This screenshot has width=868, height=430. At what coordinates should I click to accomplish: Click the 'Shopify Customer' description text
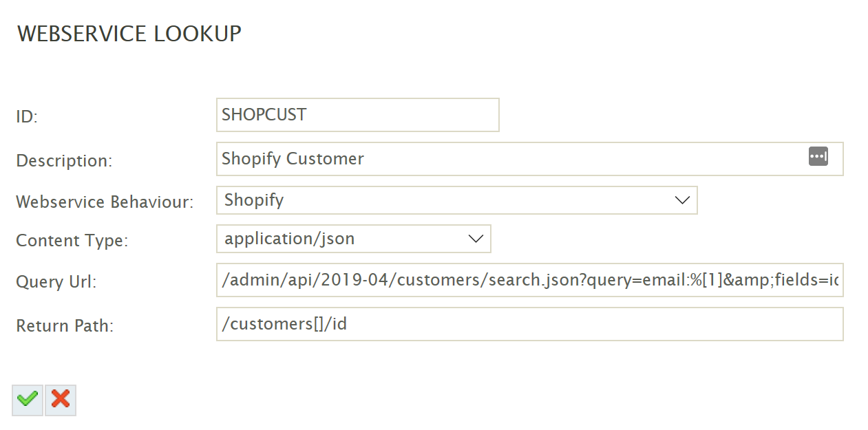pyautogui.click(x=293, y=159)
